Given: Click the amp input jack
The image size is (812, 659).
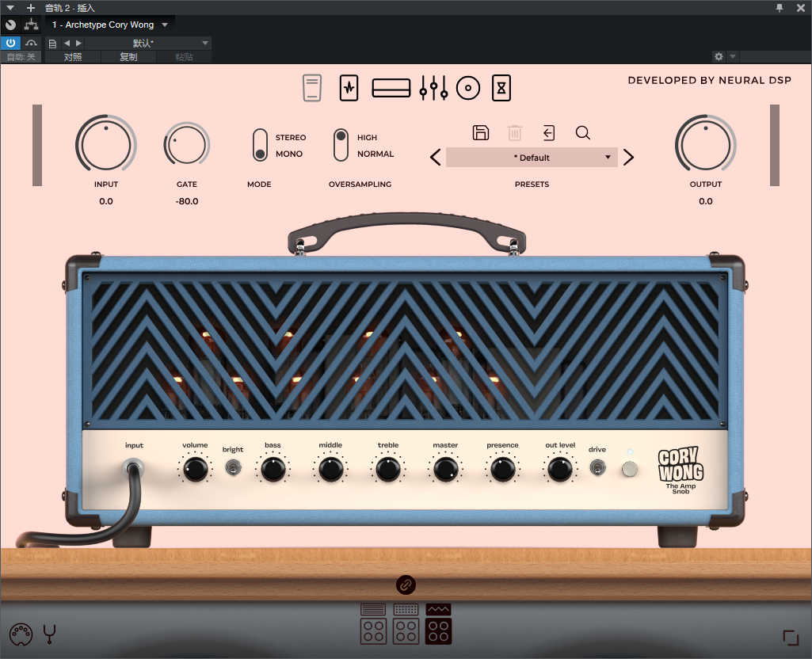Looking at the screenshot, I should tap(133, 469).
